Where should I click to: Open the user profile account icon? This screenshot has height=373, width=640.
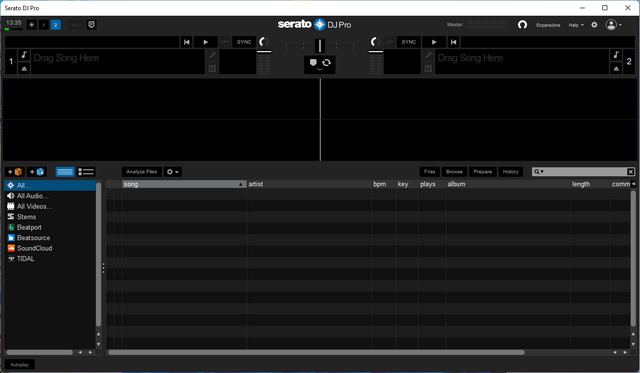[x=611, y=25]
